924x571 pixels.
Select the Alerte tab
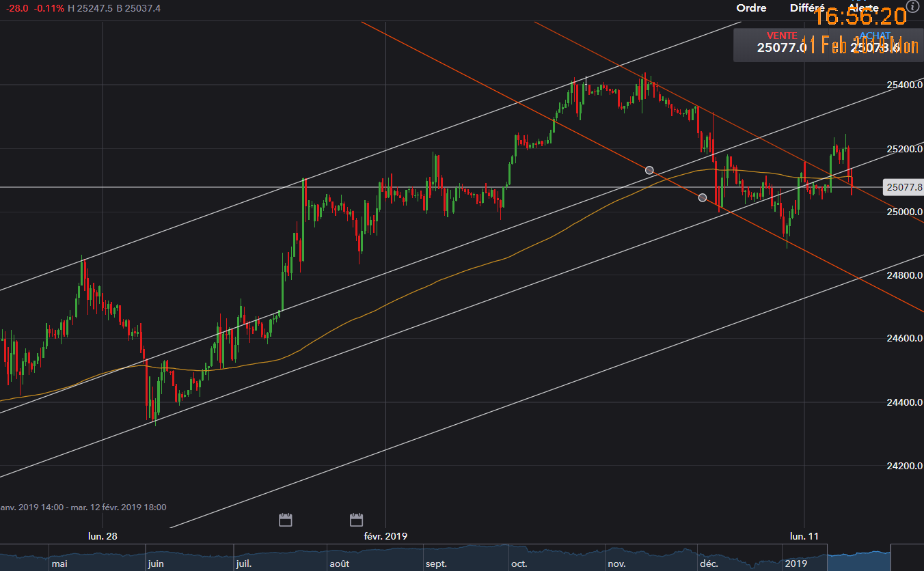click(x=863, y=8)
